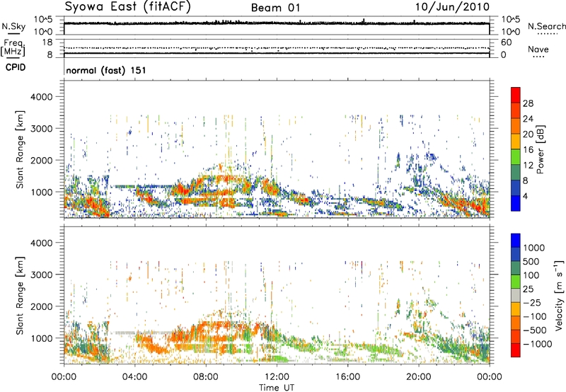This screenshot has height=392, width=566.
Task: Click the 10^5 tick label beside N.Search
Action: point(510,20)
